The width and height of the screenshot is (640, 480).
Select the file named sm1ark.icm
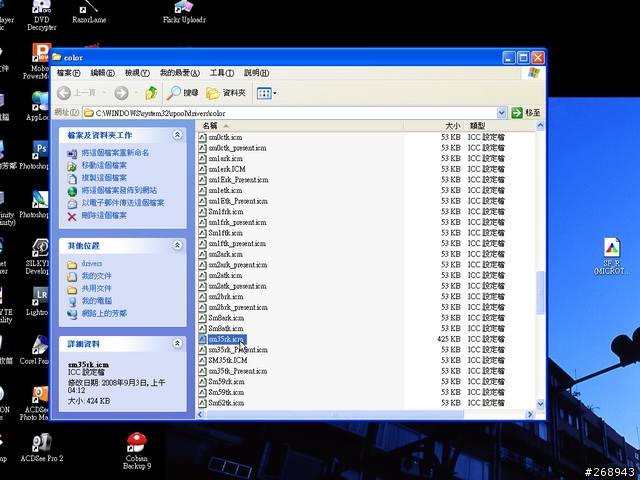click(226, 158)
